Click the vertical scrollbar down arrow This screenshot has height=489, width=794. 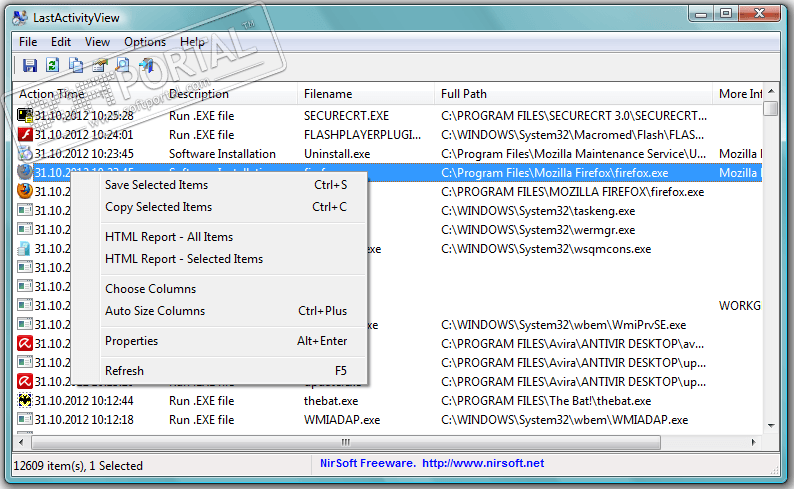coord(771,426)
